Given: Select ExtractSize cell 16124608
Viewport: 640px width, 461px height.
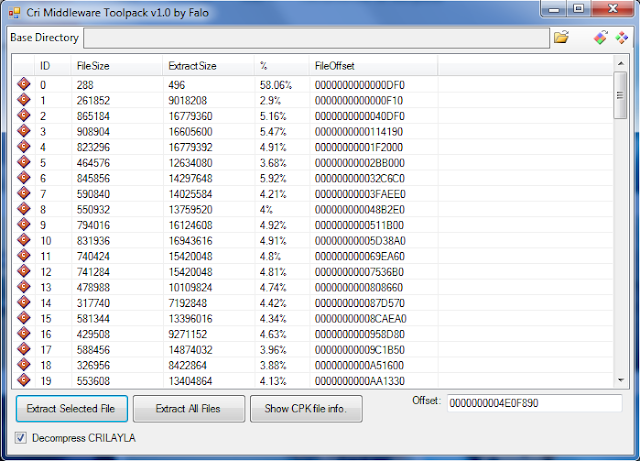Looking at the screenshot, I should click(191, 225).
